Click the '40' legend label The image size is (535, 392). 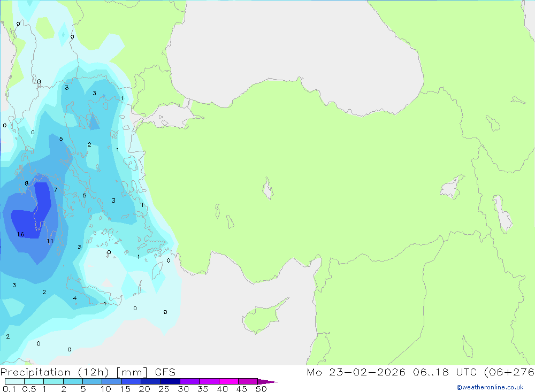pyautogui.click(x=223, y=389)
